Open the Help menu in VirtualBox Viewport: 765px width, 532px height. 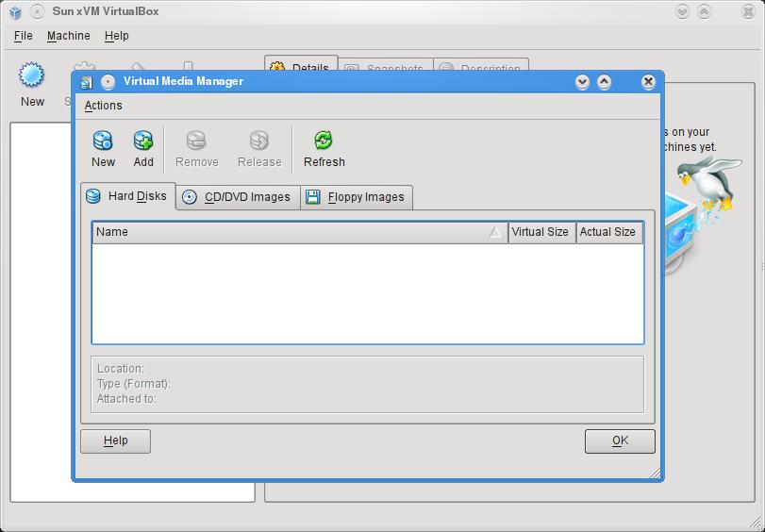point(117,36)
